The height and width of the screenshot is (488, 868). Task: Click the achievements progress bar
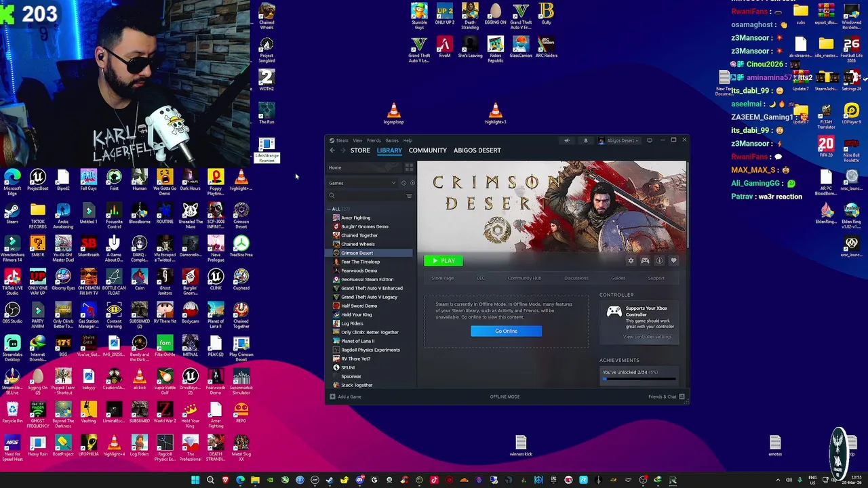pos(639,379)
